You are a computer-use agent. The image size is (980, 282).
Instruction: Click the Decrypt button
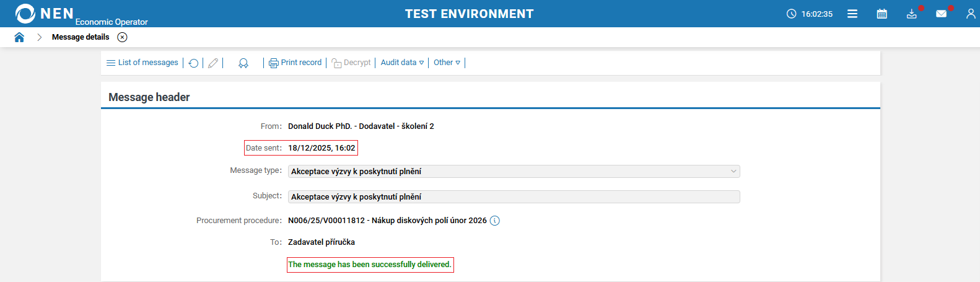[x=351, y=63]
